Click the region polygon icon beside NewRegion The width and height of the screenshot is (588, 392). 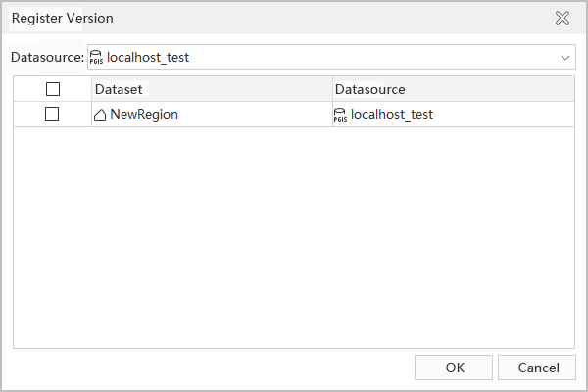coord(100,115)
